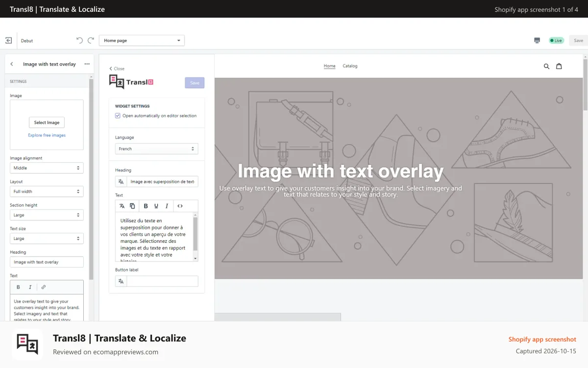
Task: Click the Save button in Transl8 widget
Action: 195,83
